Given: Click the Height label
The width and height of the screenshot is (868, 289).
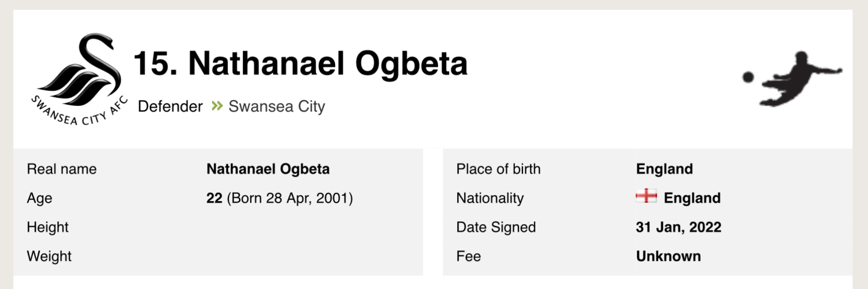Looking at the screenshot, I should tap(47, 227).
